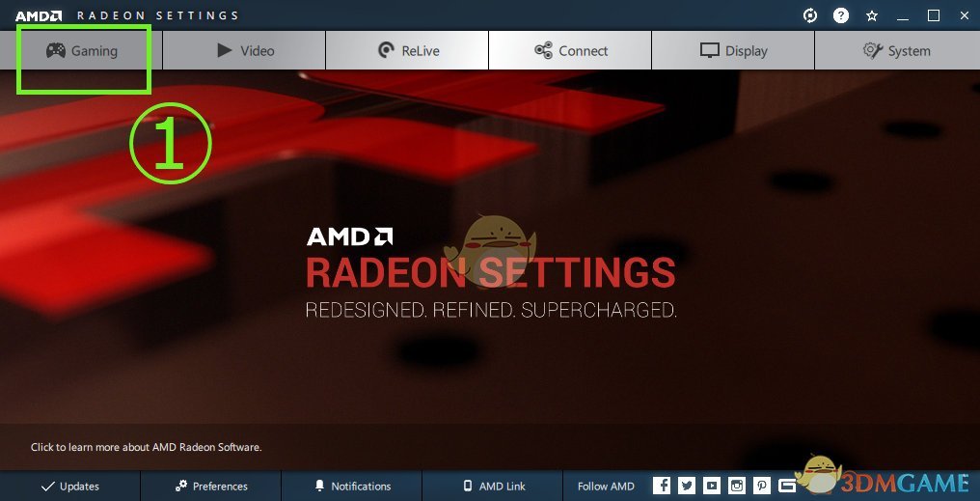Click the circular arrow icon in title bar

pyautogui.click(x=810, y=15)
